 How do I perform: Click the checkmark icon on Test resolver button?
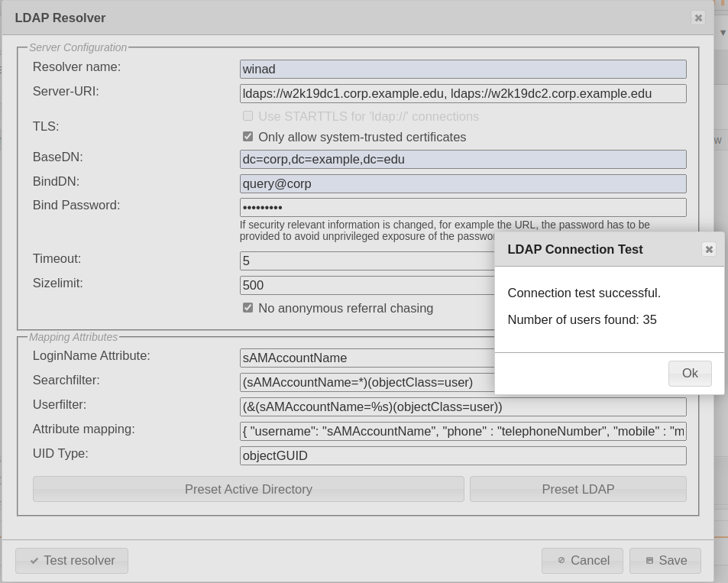pyautogui.click(x=34, y=560)
